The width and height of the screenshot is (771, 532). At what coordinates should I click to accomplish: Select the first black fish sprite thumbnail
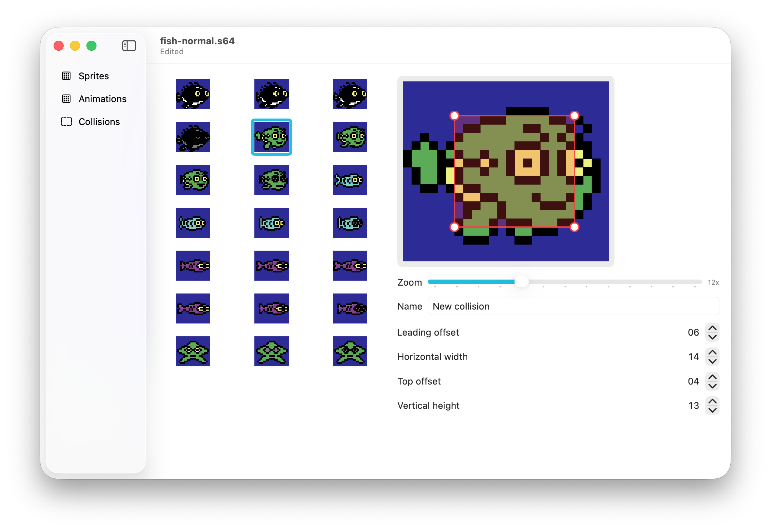pyautogui.click(x=193, y=94)
